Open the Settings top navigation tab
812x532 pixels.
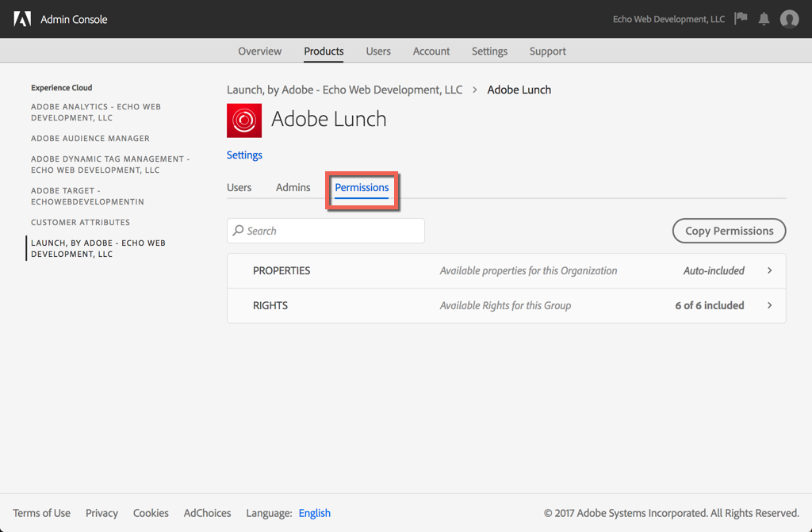coord(489,52)
